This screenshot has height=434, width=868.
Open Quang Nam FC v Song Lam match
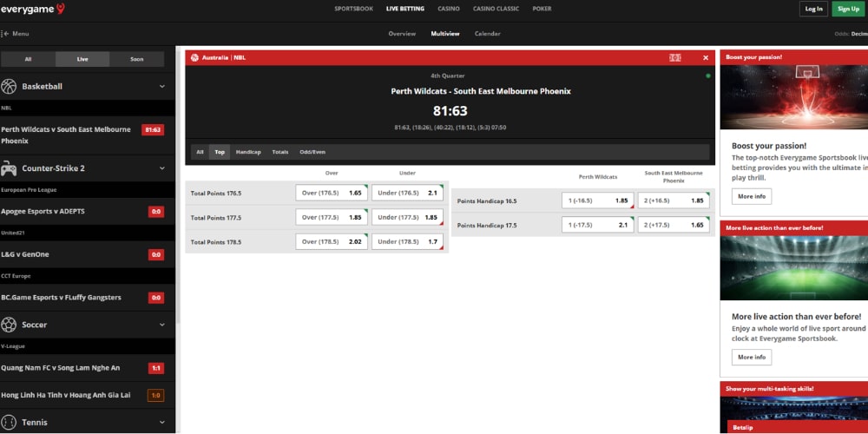[x=61, y=368]
